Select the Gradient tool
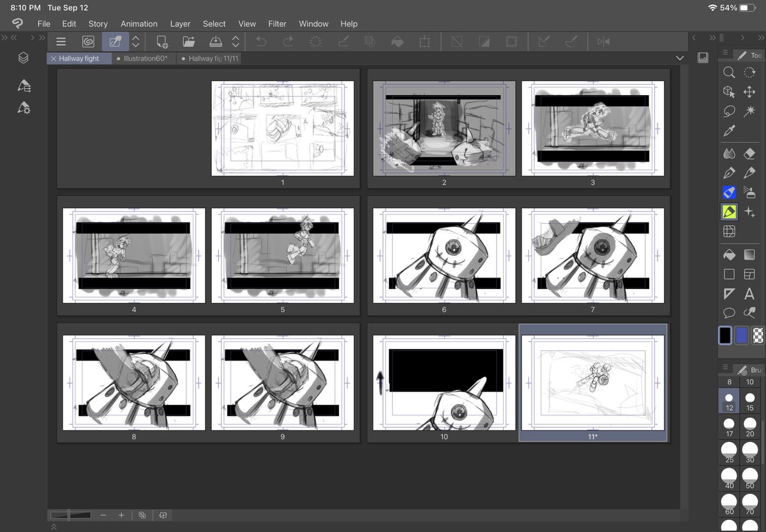The width and height of the screenshot is (766, 532). 749,255
